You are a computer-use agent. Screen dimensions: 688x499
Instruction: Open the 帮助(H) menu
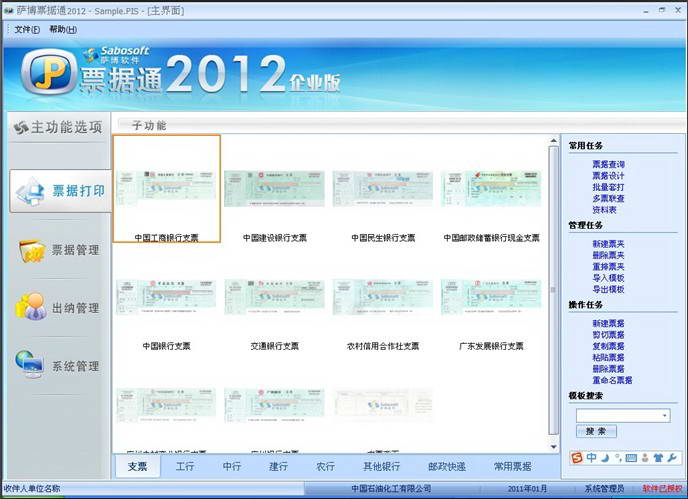tap(63, 29)
